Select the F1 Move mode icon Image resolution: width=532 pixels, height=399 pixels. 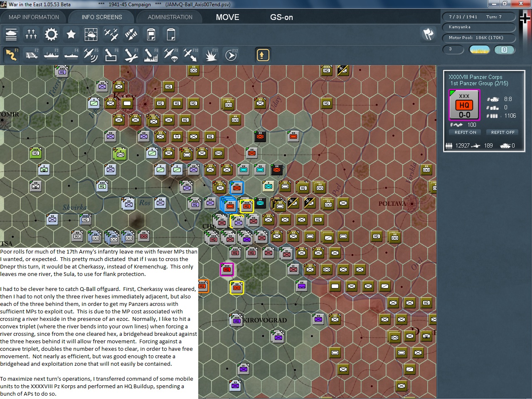(11, 55)
